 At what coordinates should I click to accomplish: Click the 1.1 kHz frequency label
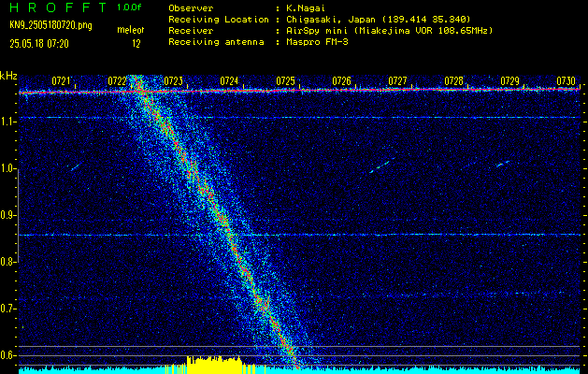[7, 122]
